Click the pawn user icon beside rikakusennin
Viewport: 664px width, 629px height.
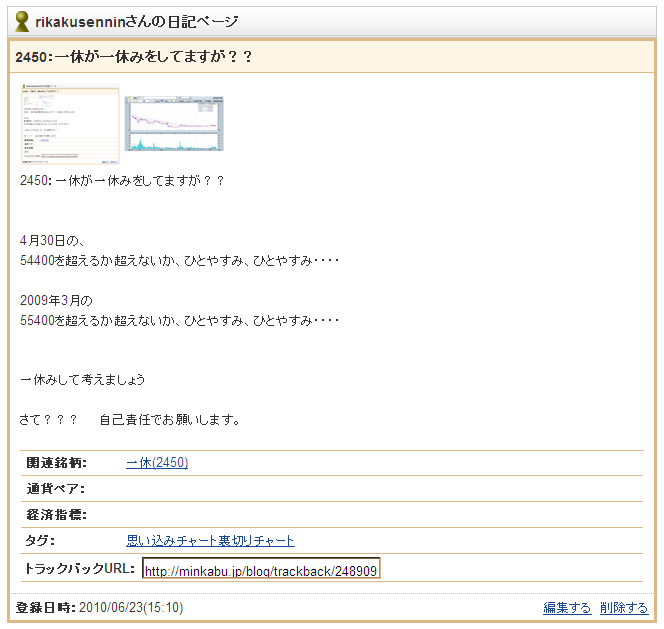22,21
